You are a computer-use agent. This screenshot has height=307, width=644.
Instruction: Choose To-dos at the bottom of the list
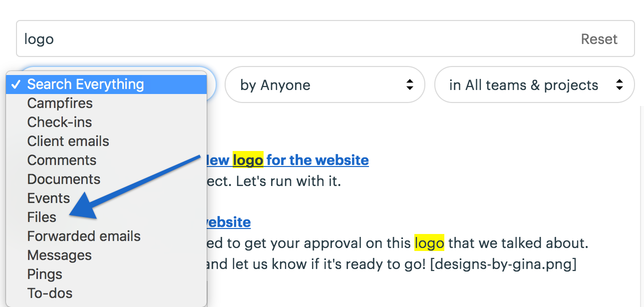[x=49, y=293]
